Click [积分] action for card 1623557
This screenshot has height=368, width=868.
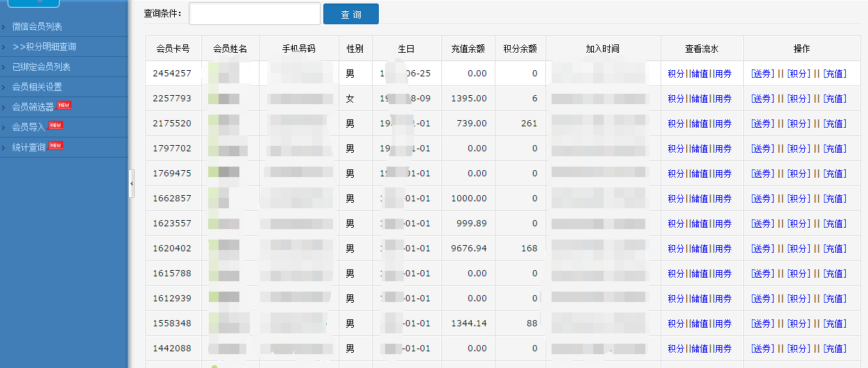point(799,224)
